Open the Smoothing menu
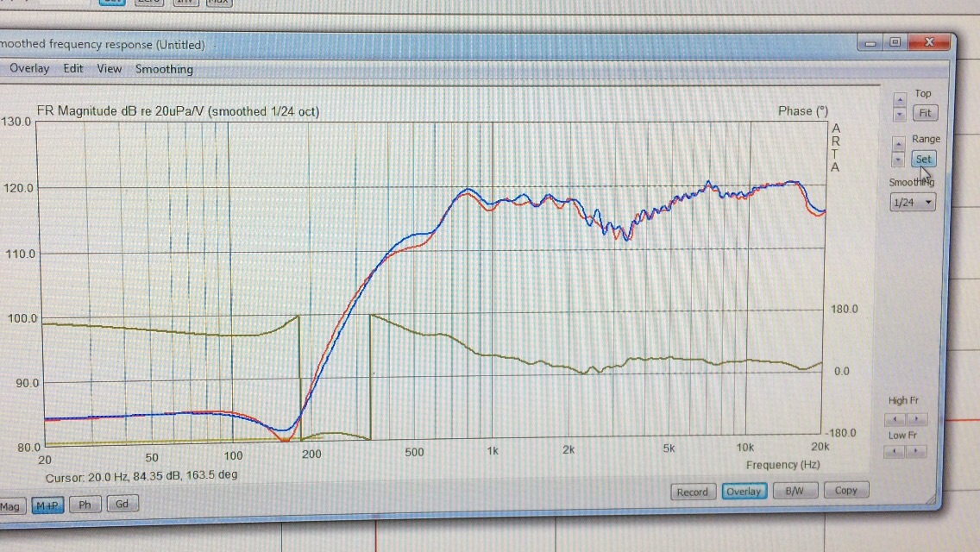The image size is (980, 552). (x=164, y=69)
